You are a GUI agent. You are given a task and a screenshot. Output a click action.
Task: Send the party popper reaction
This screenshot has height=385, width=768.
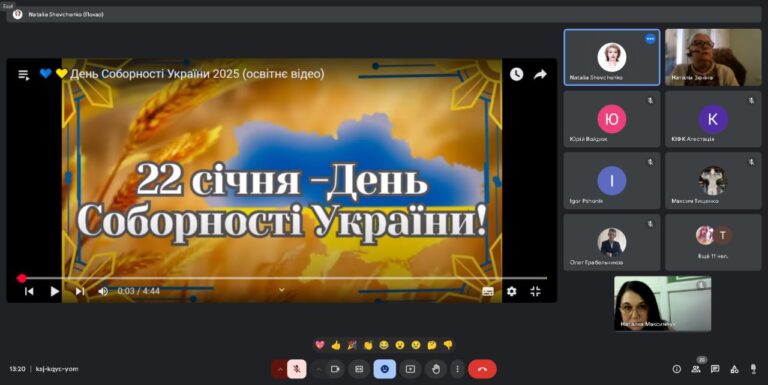pyautogui.click(x=352, y=345)
